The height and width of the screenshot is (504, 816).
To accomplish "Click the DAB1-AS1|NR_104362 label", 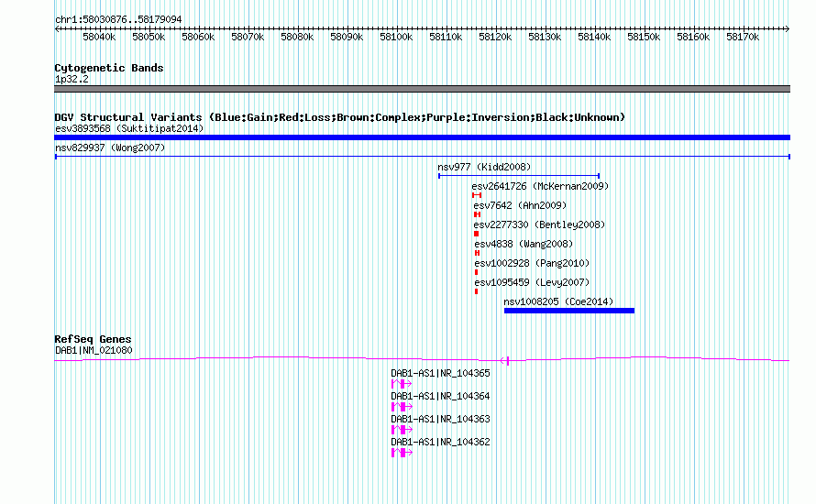I will pos(440,442).
